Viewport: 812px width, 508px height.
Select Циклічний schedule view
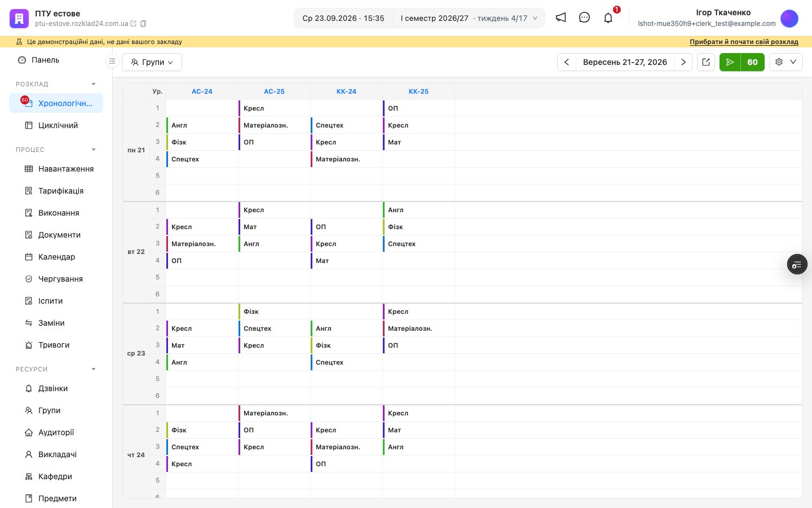(x=56, y=125)
